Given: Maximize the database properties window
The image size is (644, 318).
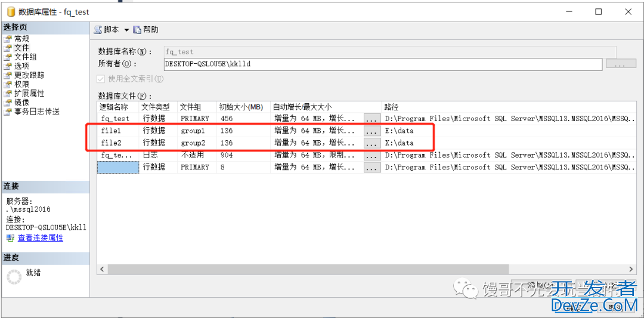Looking at the screenshot, I should [599, 12].
